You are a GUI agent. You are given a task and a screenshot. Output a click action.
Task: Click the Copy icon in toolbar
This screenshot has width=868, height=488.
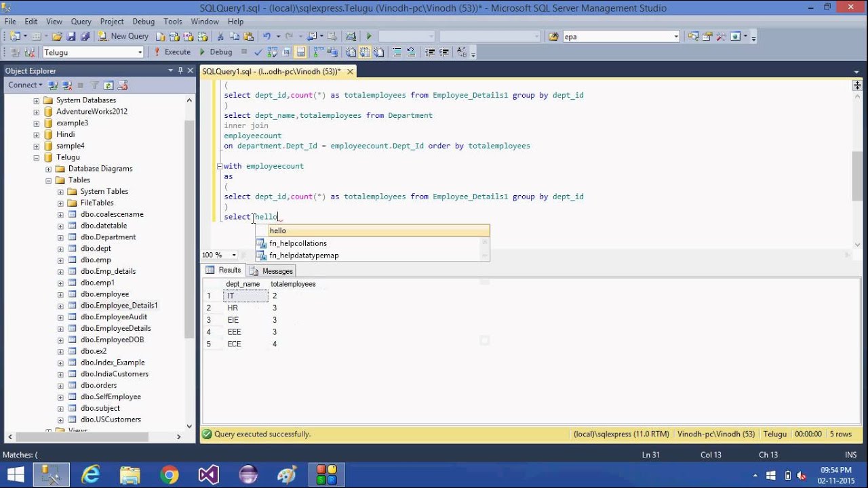pos(235,36)
